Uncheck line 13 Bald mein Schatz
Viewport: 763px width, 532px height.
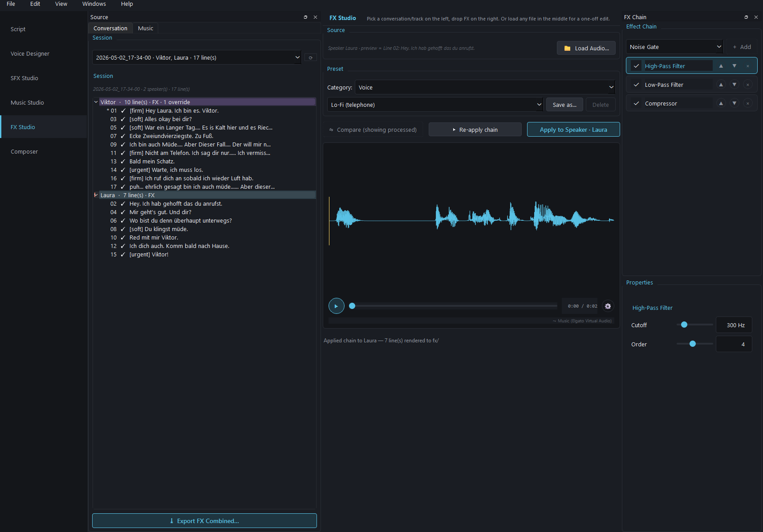pos(123,162)
